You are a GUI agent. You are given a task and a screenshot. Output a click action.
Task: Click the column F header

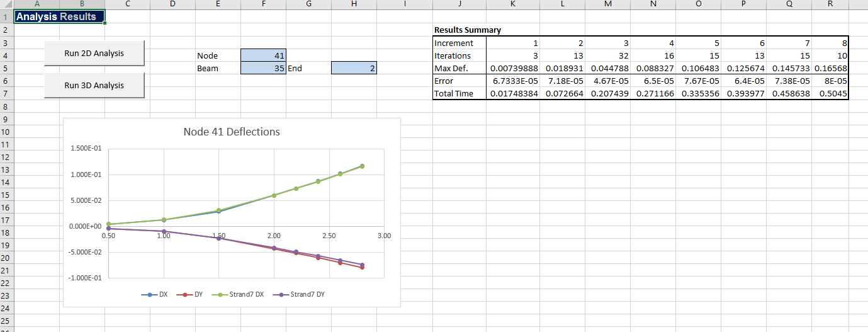[262, 4]
